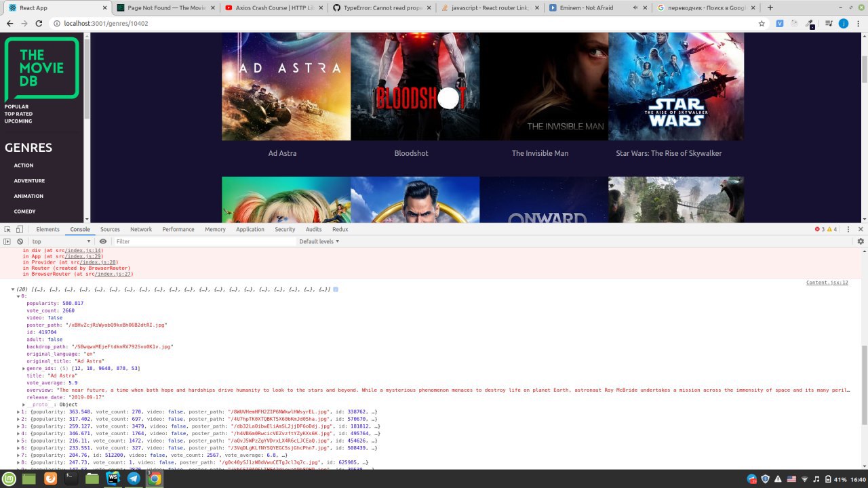Bookmark this page with the star icon
Viewport: 868px width, 488px height.
762,23
